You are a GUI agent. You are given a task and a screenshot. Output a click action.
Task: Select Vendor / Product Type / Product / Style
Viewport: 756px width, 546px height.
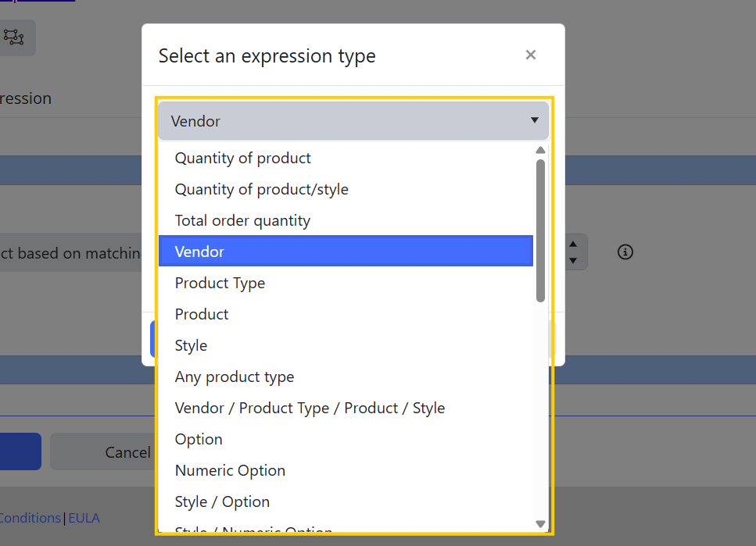(x=310, y=408)
